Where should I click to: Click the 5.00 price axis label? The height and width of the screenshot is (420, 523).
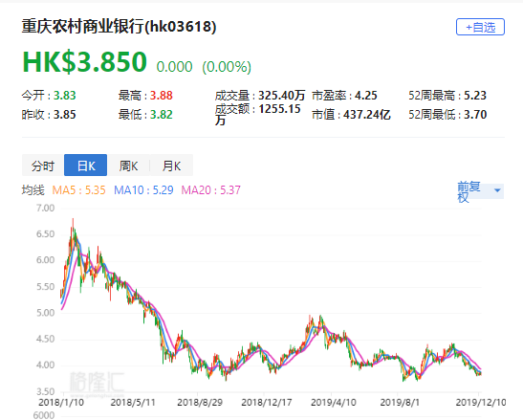click(x=45, y=313)
